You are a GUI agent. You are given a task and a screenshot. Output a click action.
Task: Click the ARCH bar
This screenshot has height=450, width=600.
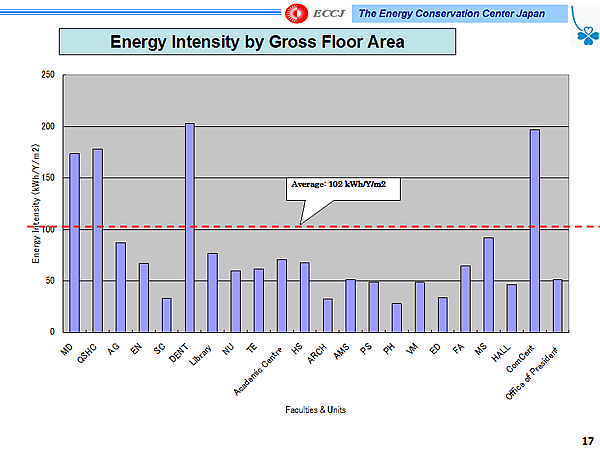328,315
